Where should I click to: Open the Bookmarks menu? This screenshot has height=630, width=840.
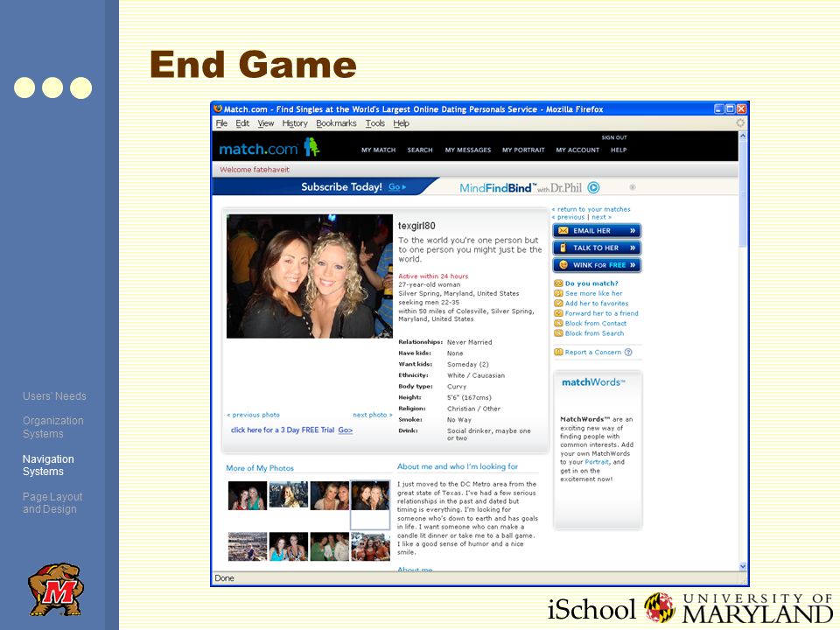336,123
